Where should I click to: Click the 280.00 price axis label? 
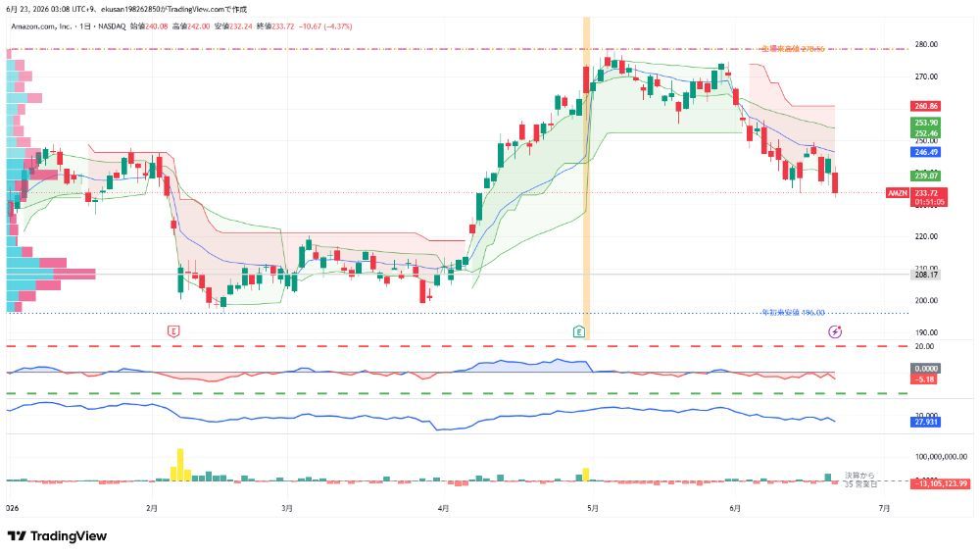tap(926, 44)
